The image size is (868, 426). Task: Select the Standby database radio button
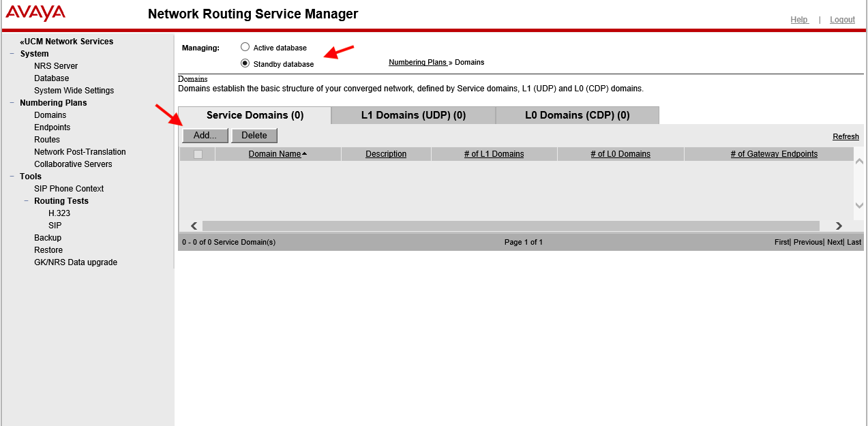click(245, 63)
